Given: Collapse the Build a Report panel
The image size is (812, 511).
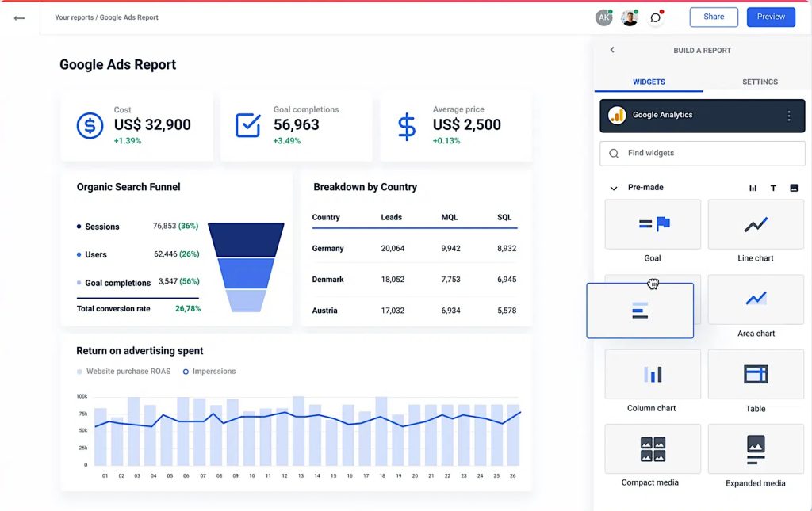Looking at the screenshot, I should pos(611,49).
